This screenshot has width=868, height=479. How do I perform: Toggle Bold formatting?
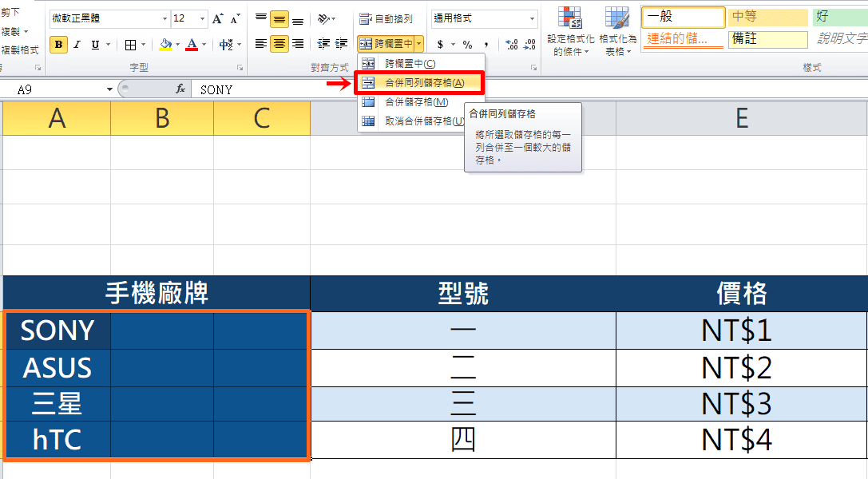[58, 44]
